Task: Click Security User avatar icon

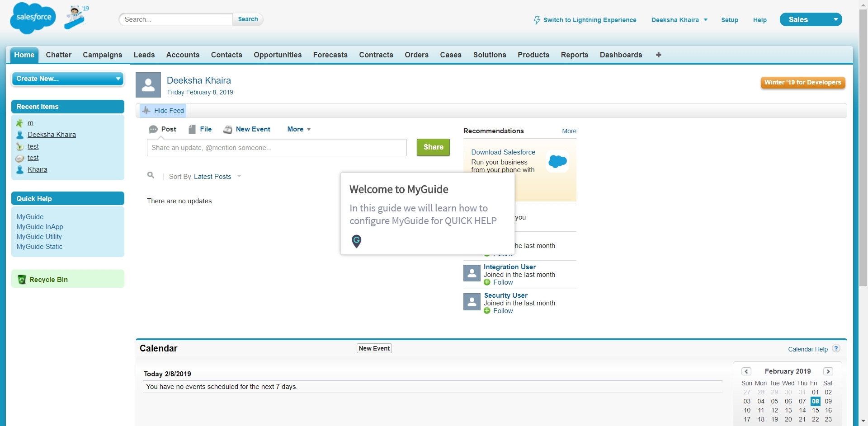Action: point(472,302)
